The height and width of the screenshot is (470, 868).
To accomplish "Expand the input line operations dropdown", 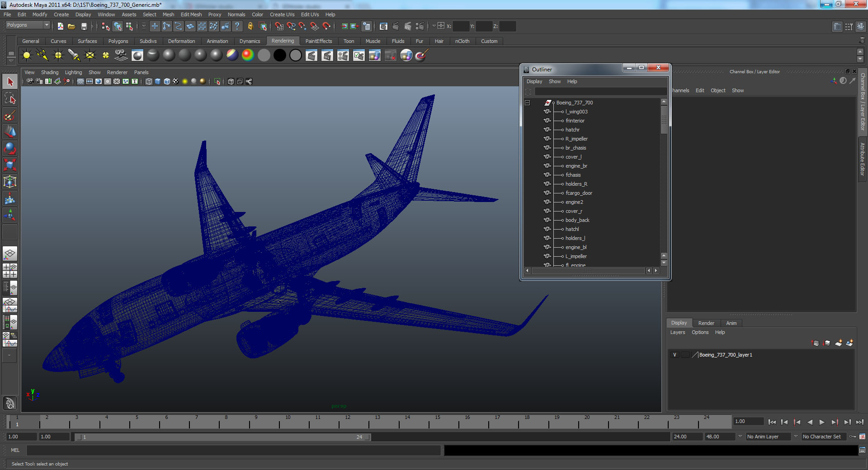I will [434, 26].
